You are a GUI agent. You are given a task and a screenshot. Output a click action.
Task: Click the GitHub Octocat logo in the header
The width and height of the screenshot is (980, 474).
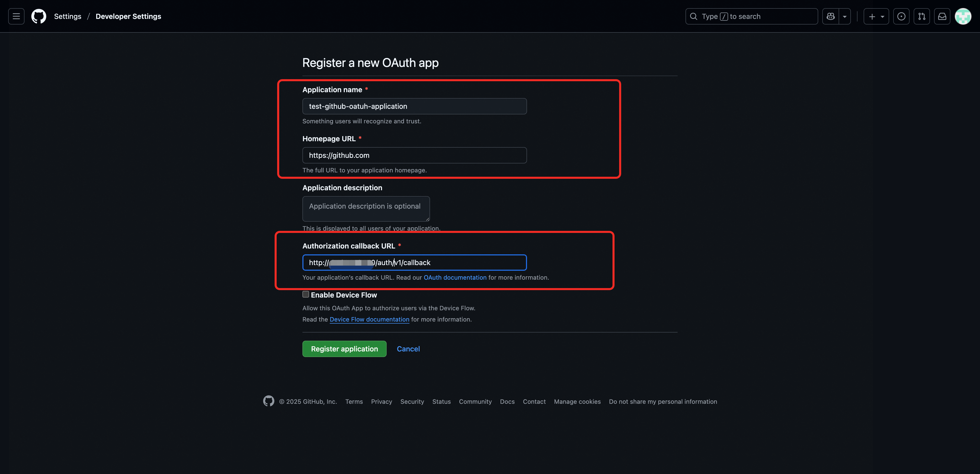[39, 16]
